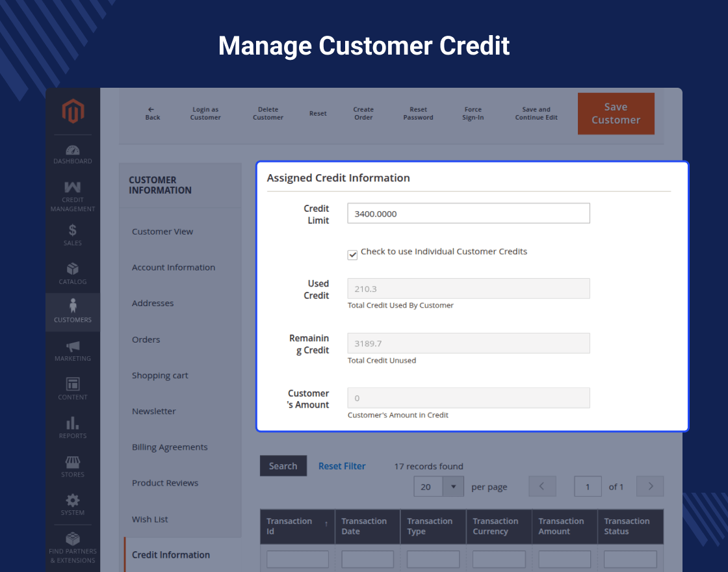Click the Search button
728x572 pixels.
283,465
